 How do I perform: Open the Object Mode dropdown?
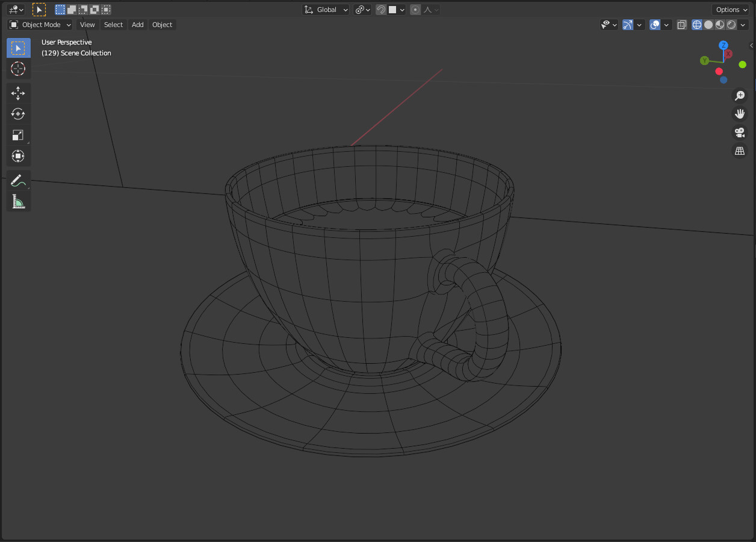[39, 25]
